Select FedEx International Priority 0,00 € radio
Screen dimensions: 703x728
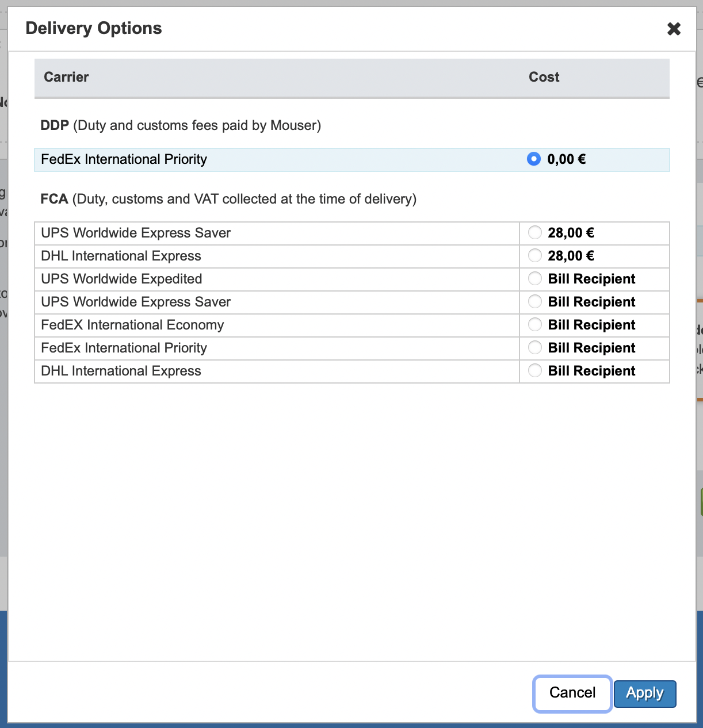pyautogui.click(x=534, y=159)
